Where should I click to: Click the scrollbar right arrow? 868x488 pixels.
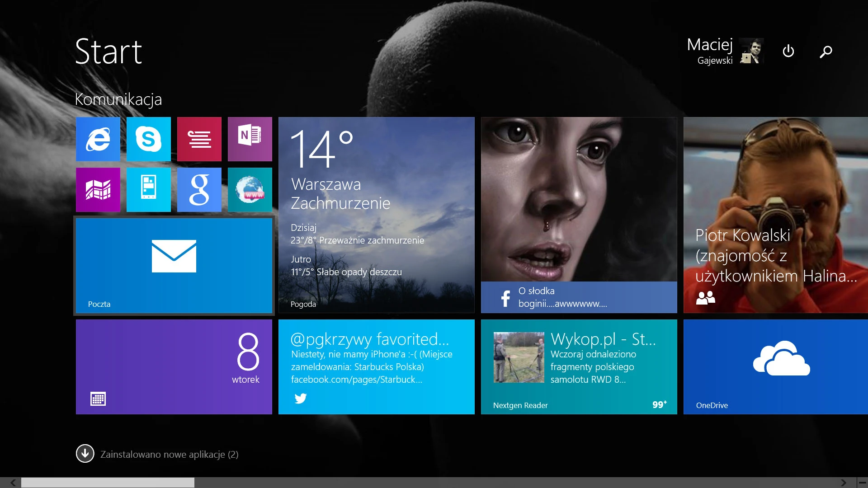843,483
